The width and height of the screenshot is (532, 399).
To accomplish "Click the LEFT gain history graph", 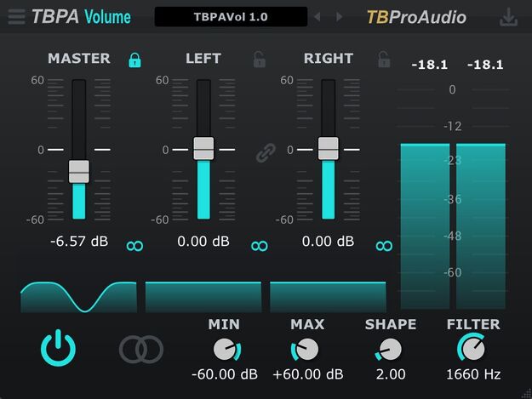I will (x=203, y=297).
